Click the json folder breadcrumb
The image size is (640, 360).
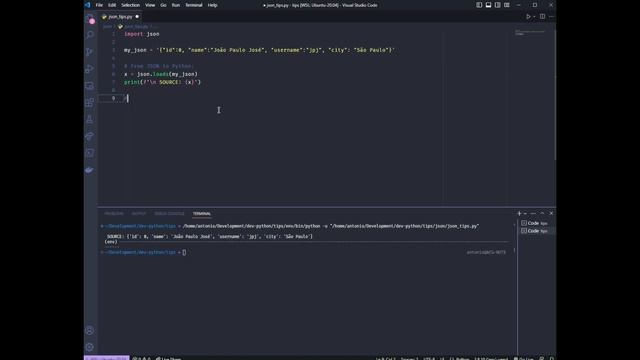tap(107, 27)
